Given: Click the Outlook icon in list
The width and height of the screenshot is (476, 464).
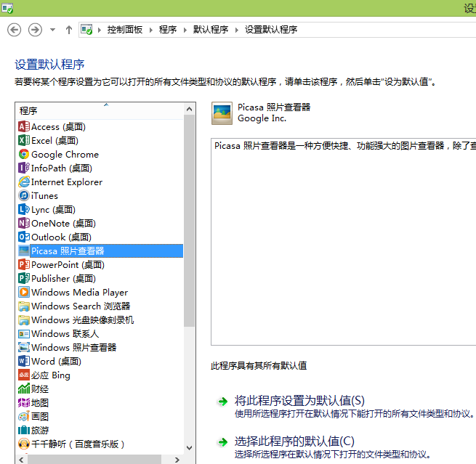Looking at the screenshot, I should click(24, 237).
